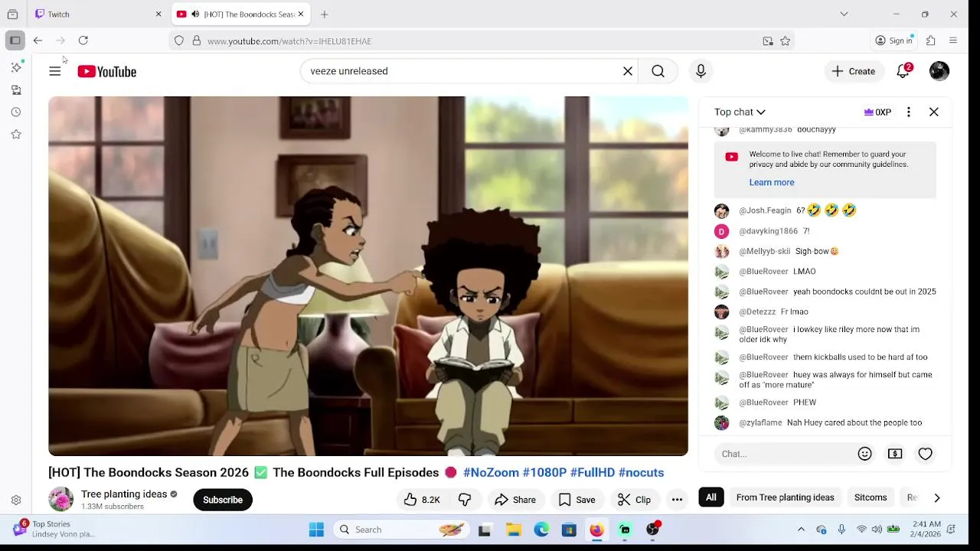The height and width of the screenshot is (551, 980).
Task: Open YouTube notifications bell
Action: coord(903,71)
